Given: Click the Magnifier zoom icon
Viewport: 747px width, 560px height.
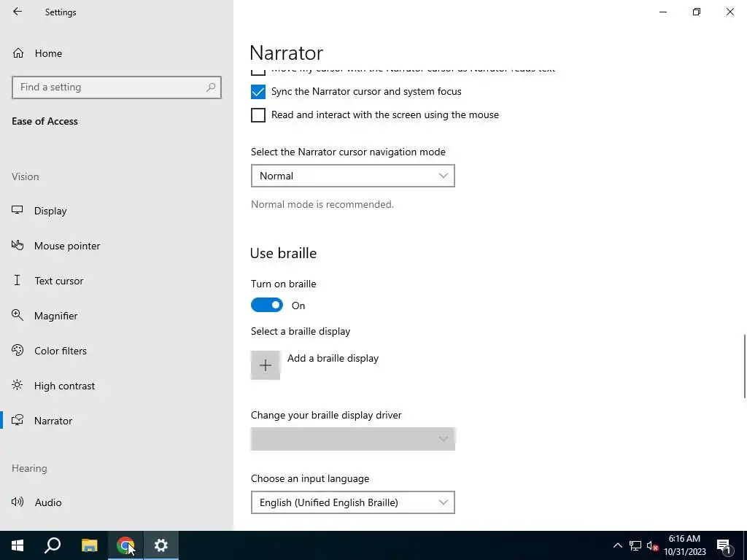Looking at the screenshot, I should 18,315.
